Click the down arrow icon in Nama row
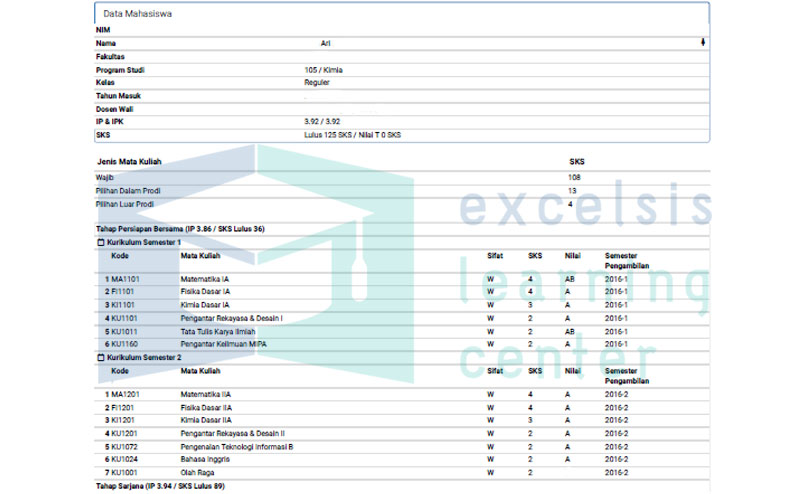Screen dimensions: 800x494 coord(703,43)
